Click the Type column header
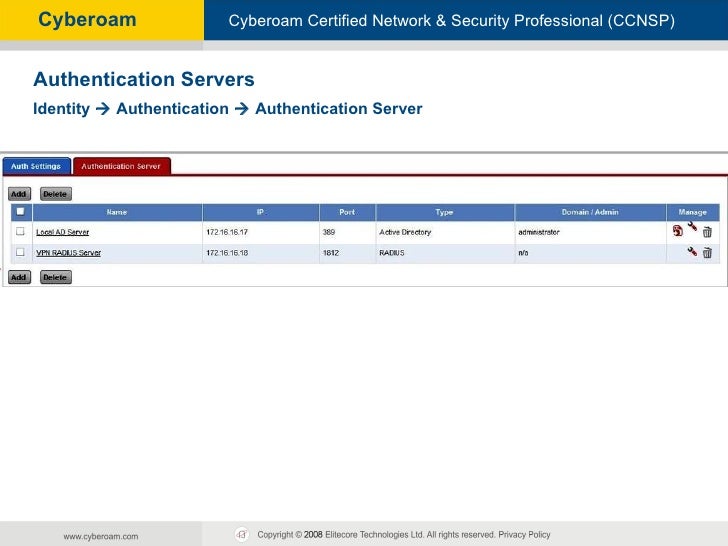Image resolution: width=728 pixels, height=546 pixels. tap(444, 212)
